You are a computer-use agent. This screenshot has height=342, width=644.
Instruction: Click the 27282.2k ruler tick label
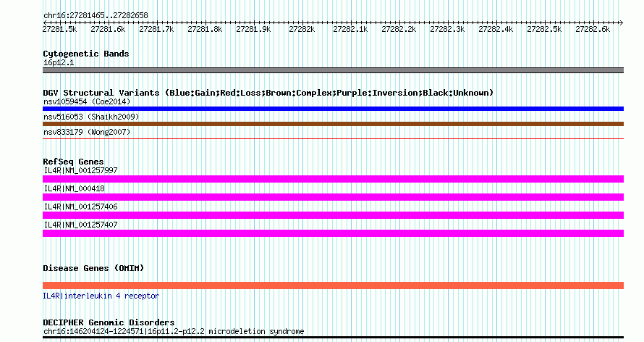coord(399,29)
